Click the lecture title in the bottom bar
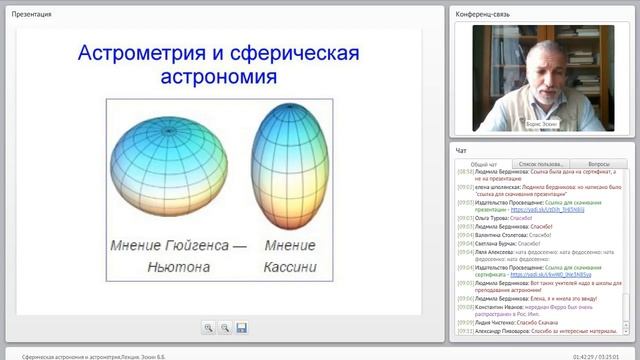The width and height of the screenshot is (640, 360). coord(93,357)
